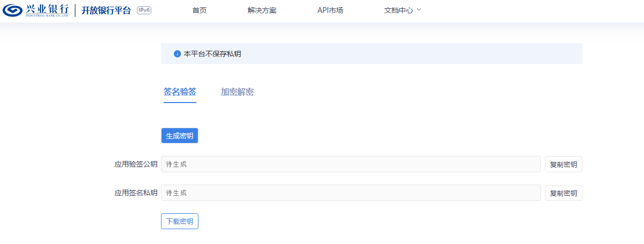Click the 应用签名私钥 input field
The image size is (644, 244).
coord(351,193)
